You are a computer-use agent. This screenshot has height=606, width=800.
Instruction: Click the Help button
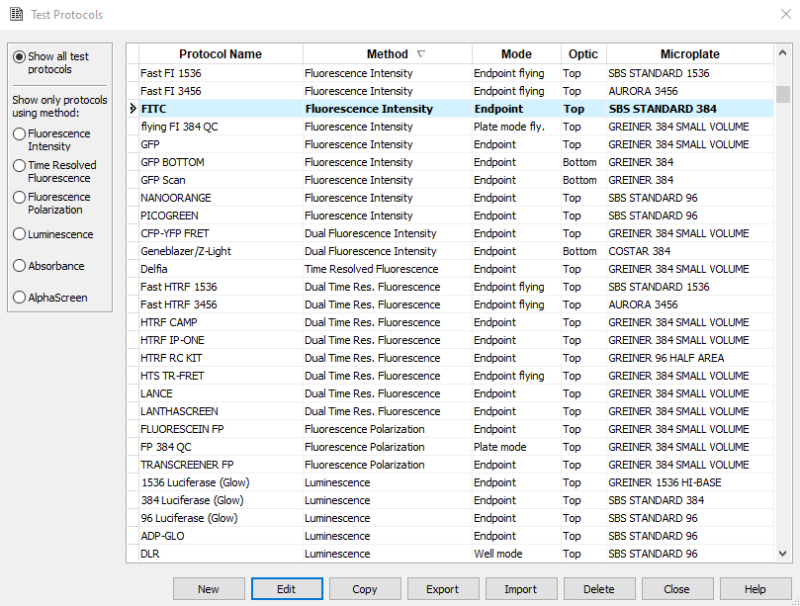tap(755, 589)
